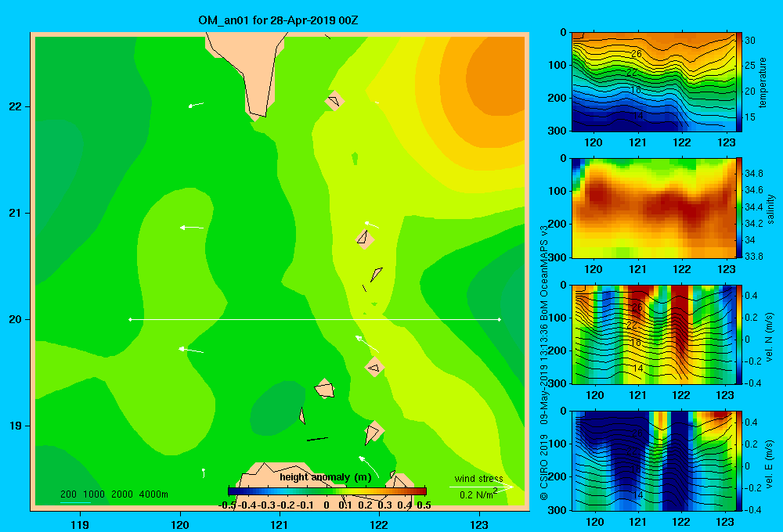Click the 'vel. N (m/s)' label
The image size is (783, 532).
(x=770, y=337)
